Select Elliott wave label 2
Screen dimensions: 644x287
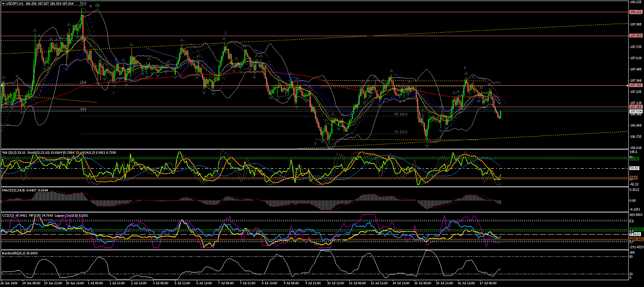(x=225, y=33)
